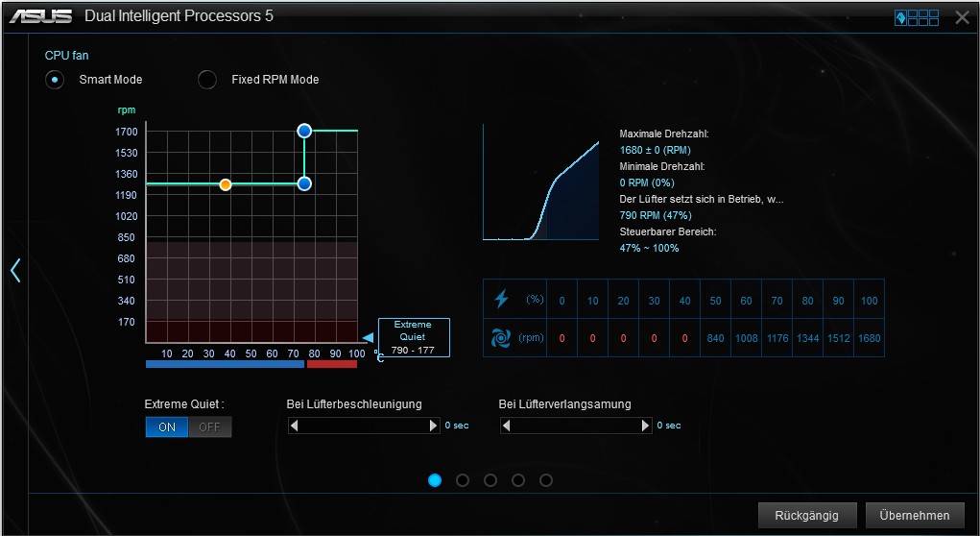Screen dimensions: 980x536
Task: Click the Extreme Quiet 790 - 177 label box
Action: point(414,337)
